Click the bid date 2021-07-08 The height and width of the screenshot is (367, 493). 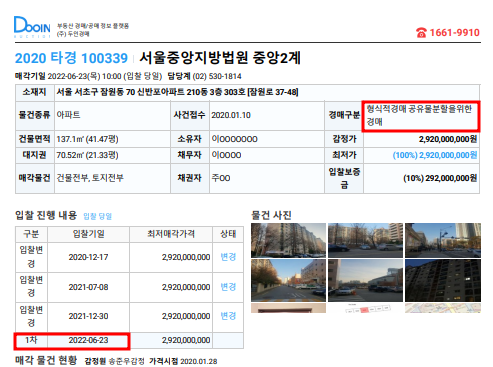(88, 287)
